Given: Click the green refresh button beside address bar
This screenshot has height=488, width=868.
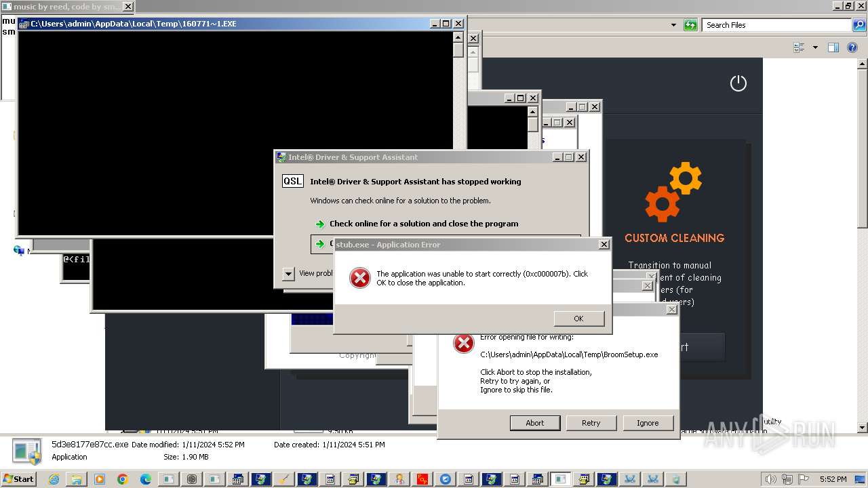Looking at the screenshot, I should click(x=690, y=25).
